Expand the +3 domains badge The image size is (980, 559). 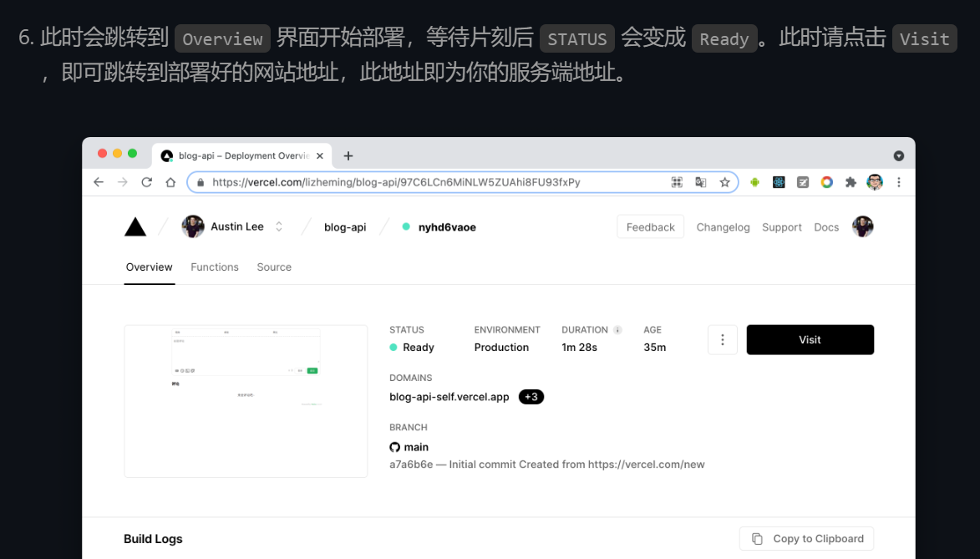pyautogui.click(x=531, y=397)
